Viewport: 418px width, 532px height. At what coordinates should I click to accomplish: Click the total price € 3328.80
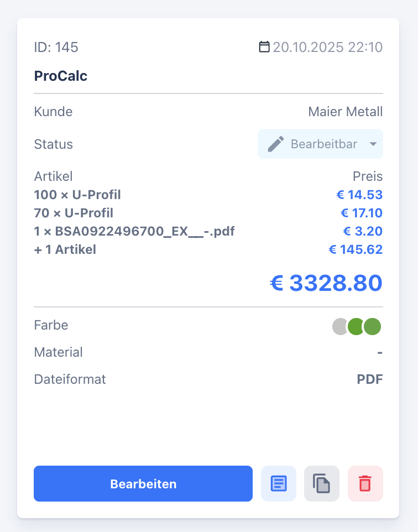[x=326, y=283]
